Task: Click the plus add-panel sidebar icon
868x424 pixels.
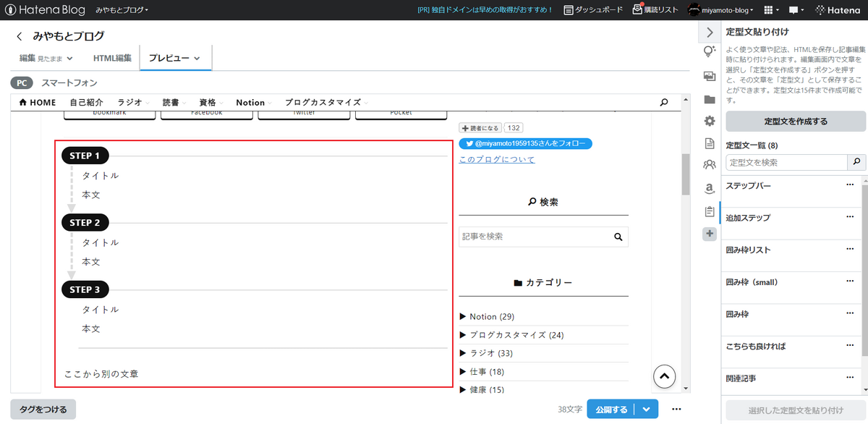Action: tap(710, 234)
